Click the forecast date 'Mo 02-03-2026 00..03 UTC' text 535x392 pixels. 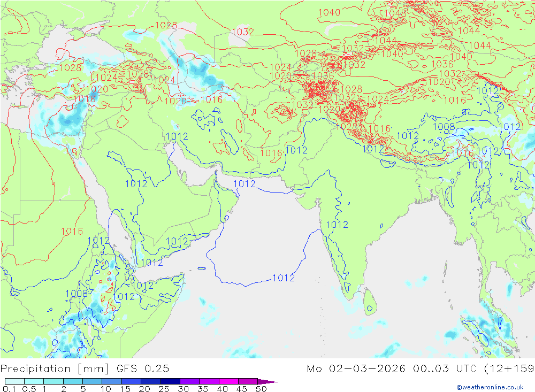click(x=393, y=369)
